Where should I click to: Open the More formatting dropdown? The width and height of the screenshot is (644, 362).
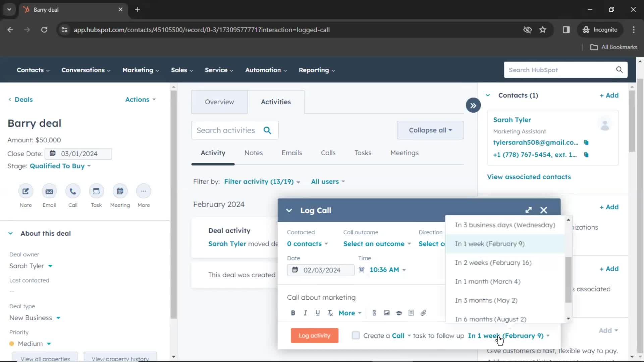[350, 313]
